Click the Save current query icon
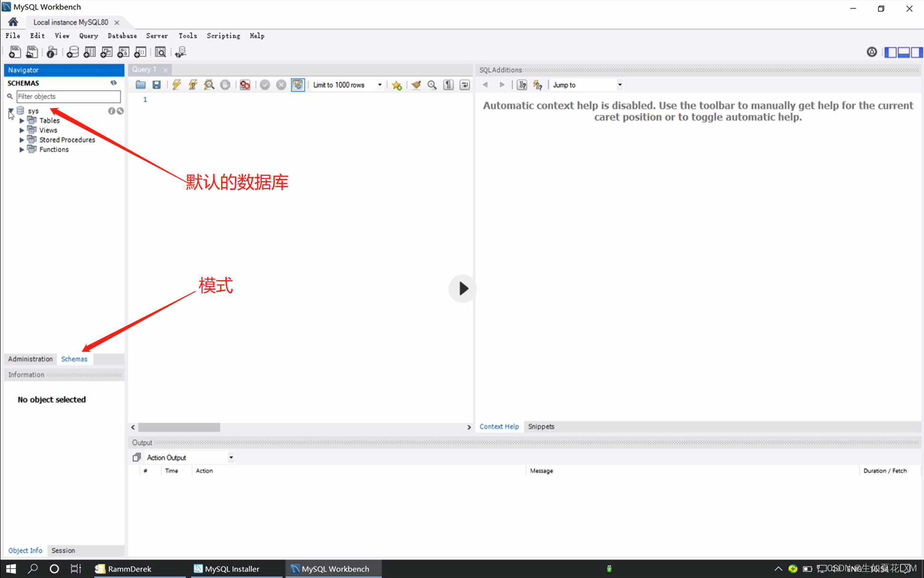The height and width of the screenshot is (578, 924). (x=156, y=85)
